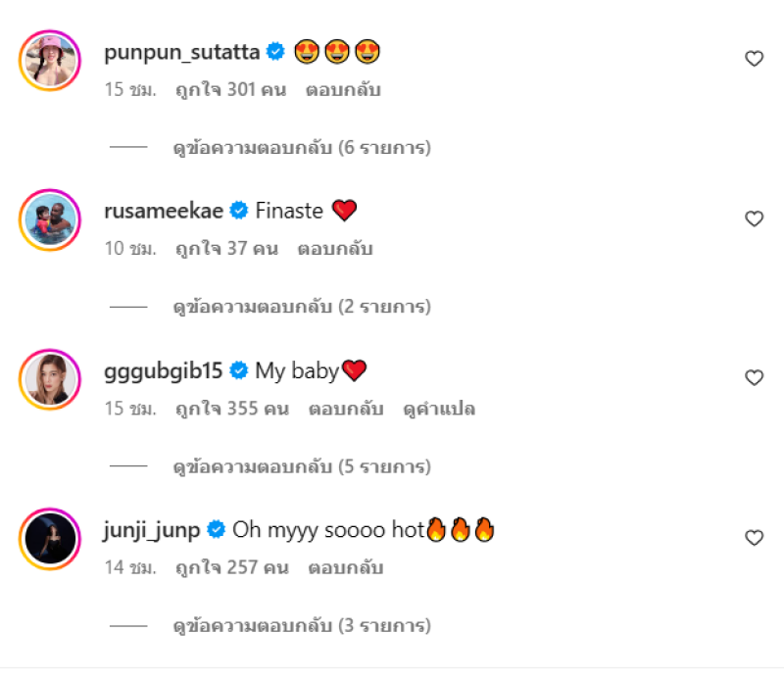The image size is (784, 681).
Task: Tap heart on gggubgib15's My baby comment
Action: coord(754,378)
